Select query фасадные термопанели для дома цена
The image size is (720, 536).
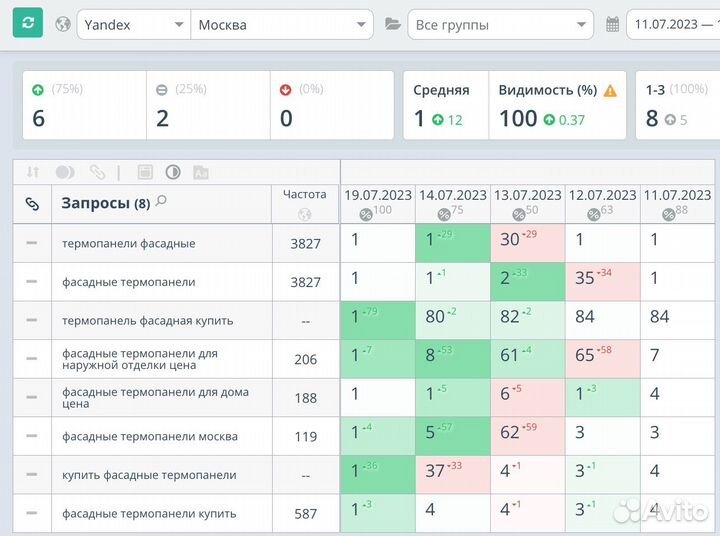click(155, 398)
